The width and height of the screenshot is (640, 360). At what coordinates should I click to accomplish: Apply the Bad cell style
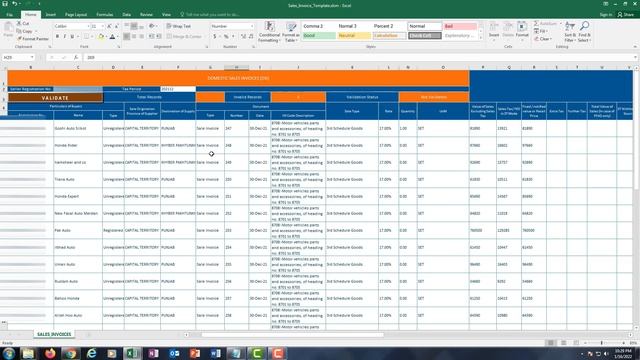pos(460,26)
